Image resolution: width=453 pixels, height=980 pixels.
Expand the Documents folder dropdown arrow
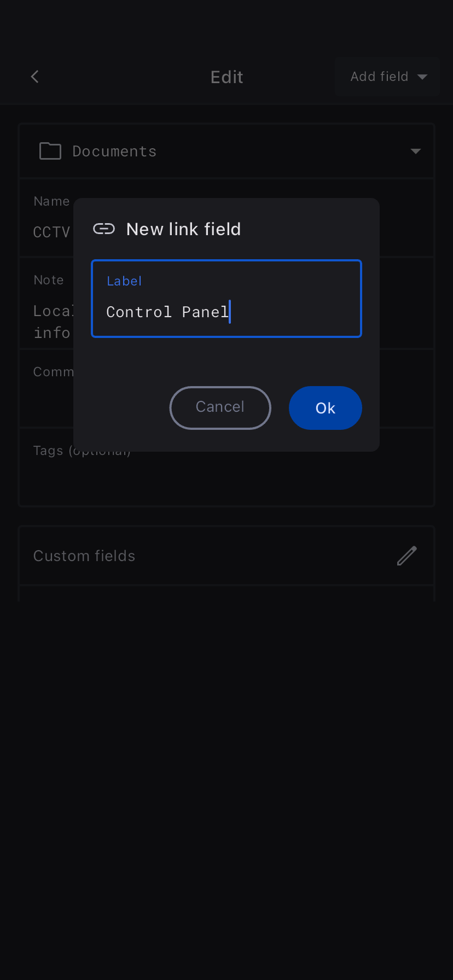pyautogui.click(x=416, y=151)
